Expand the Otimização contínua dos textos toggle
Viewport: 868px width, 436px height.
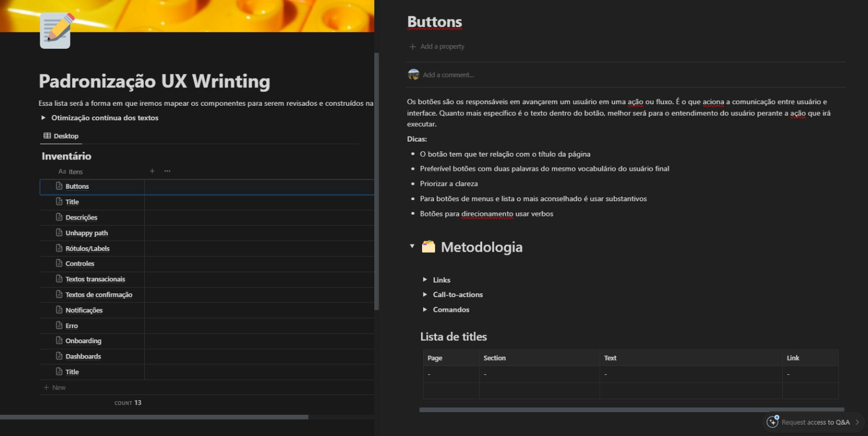(x=43, y=118)
